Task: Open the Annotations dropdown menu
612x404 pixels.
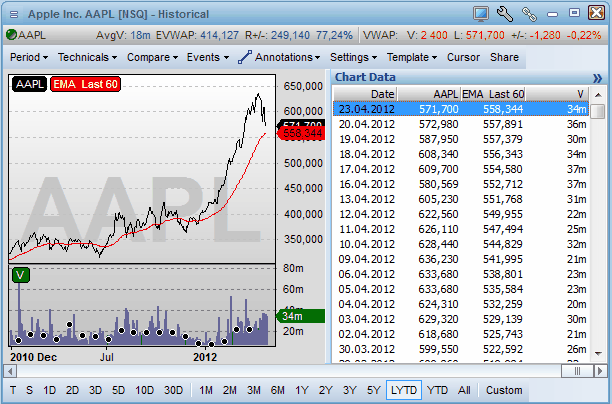Action: (288, 57)
